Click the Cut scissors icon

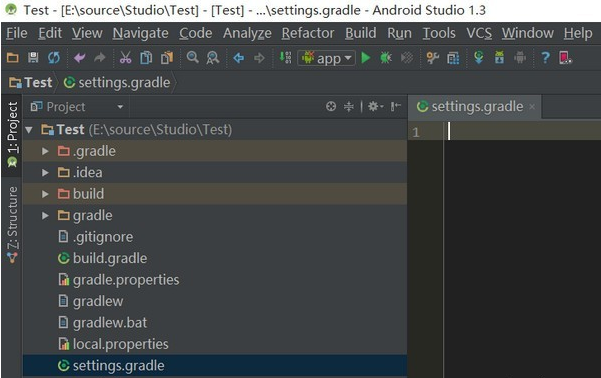click(x=125, y=58)
